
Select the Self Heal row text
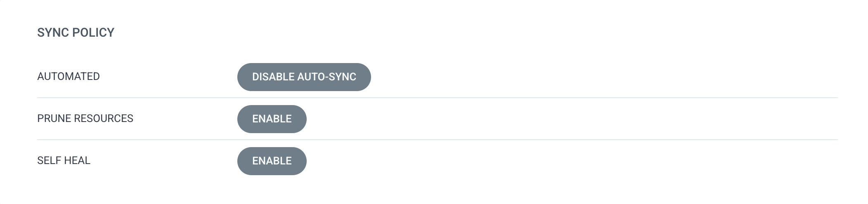(64, 161)
